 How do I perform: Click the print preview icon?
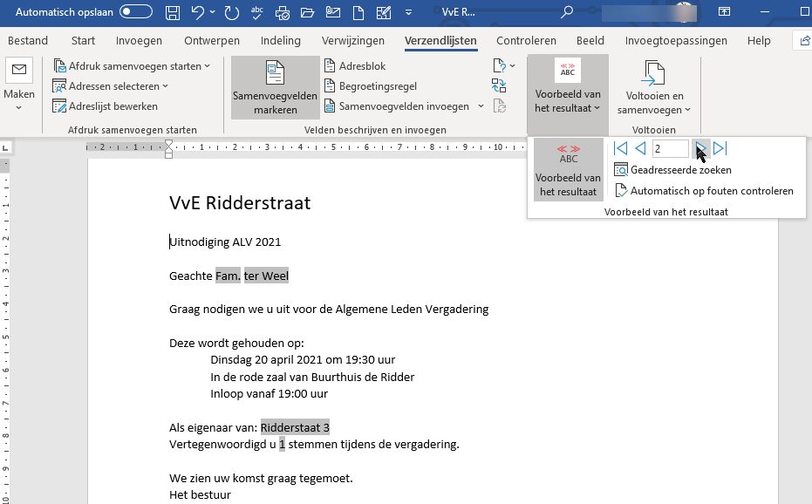283,12
